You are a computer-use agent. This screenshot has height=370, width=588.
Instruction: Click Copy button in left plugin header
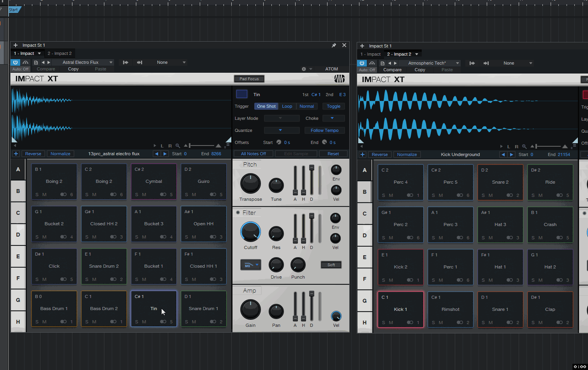73,69
